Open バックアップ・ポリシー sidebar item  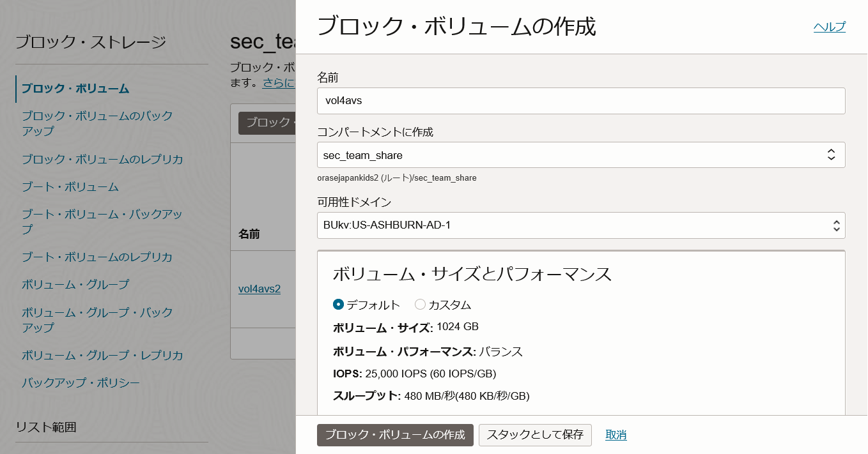[x=81, y=383]
